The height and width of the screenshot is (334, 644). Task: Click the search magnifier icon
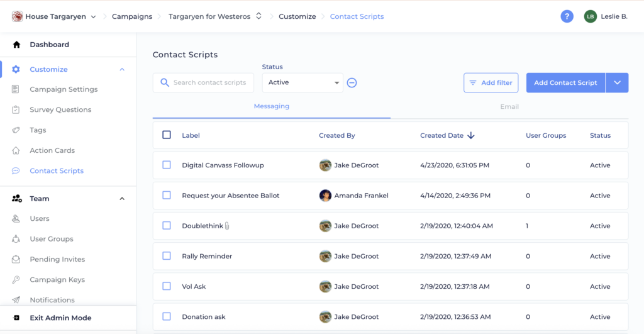click(165, 82)
